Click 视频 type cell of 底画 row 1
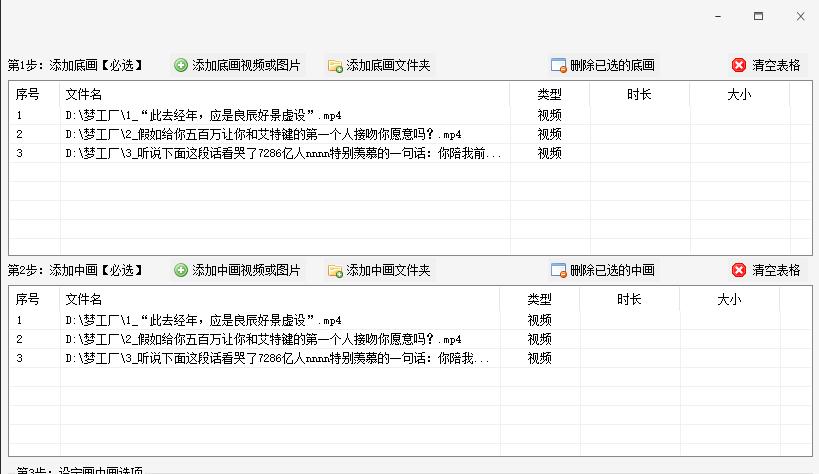Viewport: 819px width, 474px height. pos(549,115)
